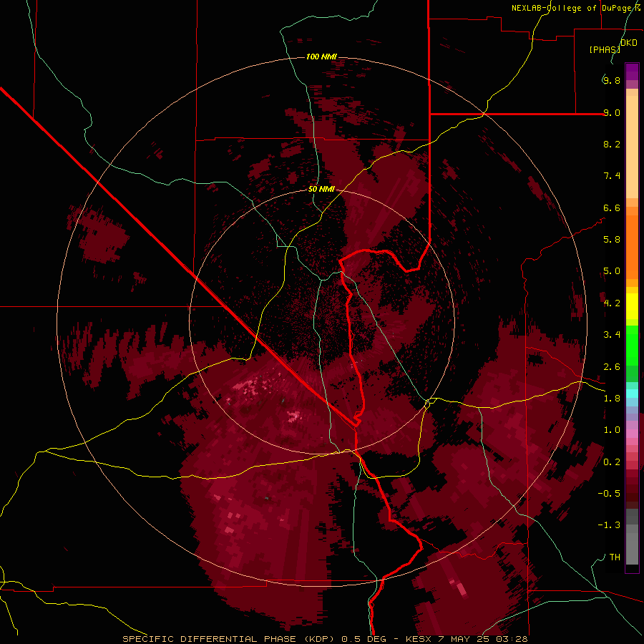Screen dimensions: 644x644
Task: Pick the purple top segment of the color bar
Action: [x=632, y=72]
